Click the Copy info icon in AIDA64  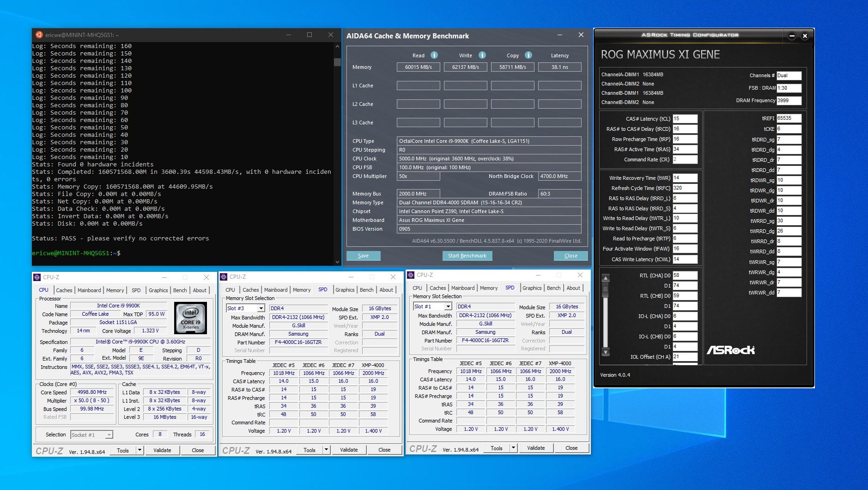tap(528, 55)
